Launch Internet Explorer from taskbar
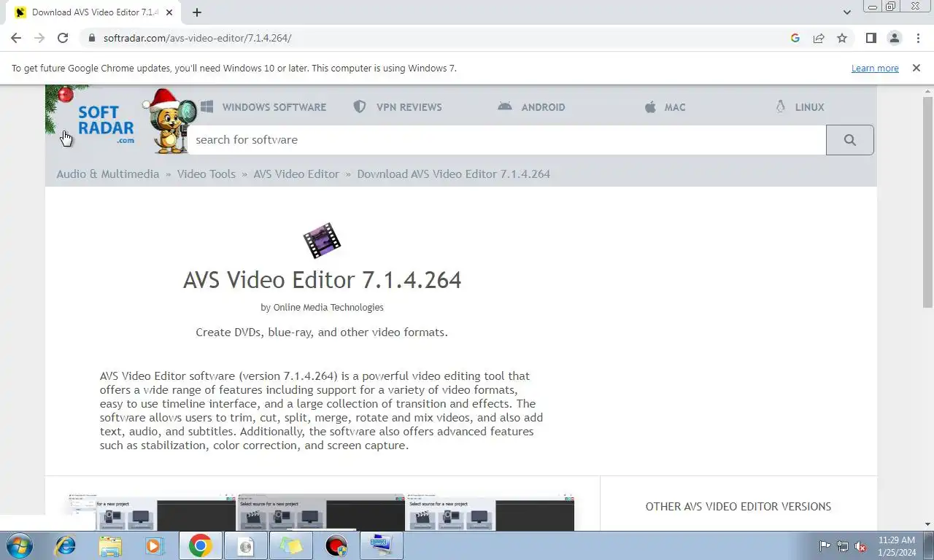934x560 pixels. [x=66, y=545]
